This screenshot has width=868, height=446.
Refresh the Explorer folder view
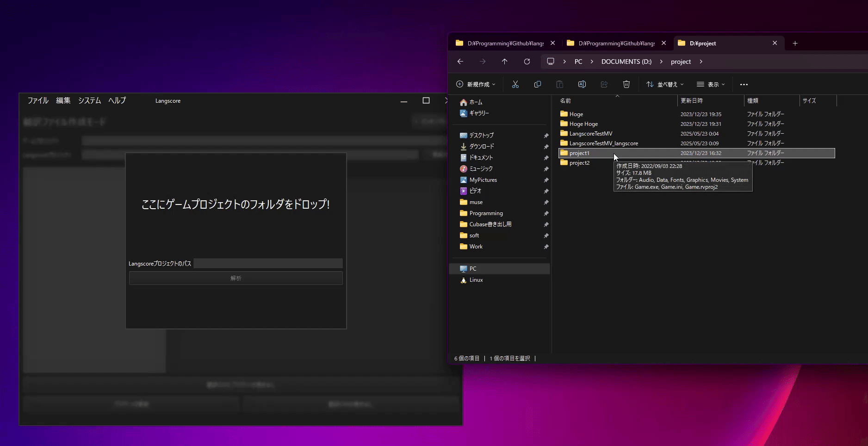[527, 62]
